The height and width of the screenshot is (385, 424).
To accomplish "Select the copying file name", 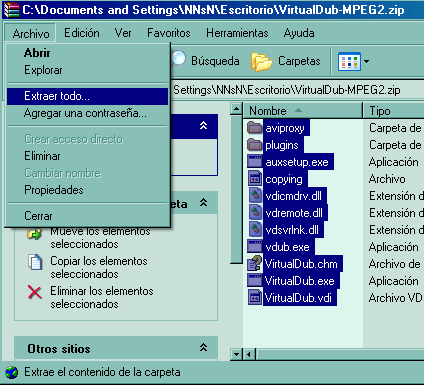I will coord(285,179).
